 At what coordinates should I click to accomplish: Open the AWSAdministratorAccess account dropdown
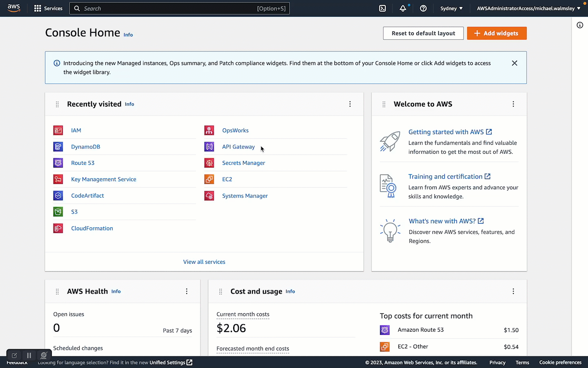click(x=528, y=8)
